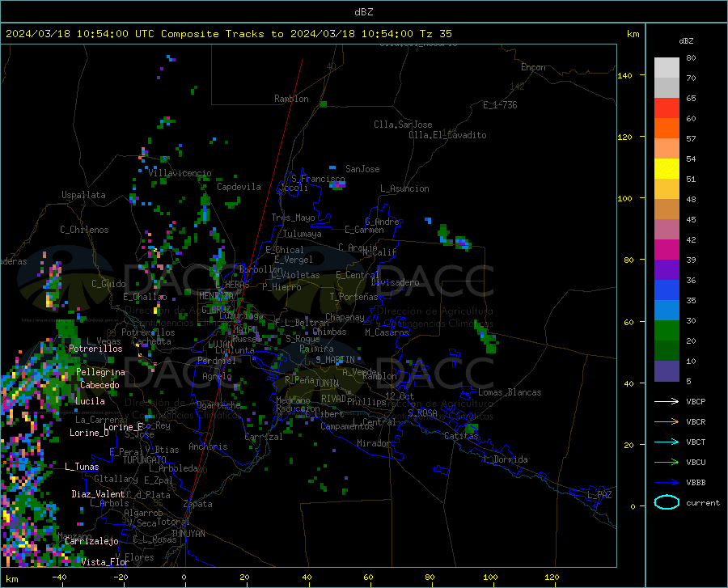
Task: Click the 5 dBZ dark violet swatch
Action: [667, 370]
